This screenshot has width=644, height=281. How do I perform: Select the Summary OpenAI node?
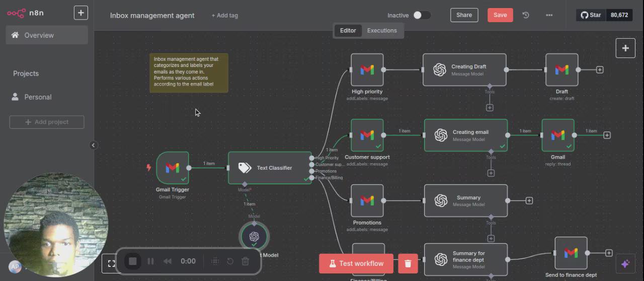point(466,200)
